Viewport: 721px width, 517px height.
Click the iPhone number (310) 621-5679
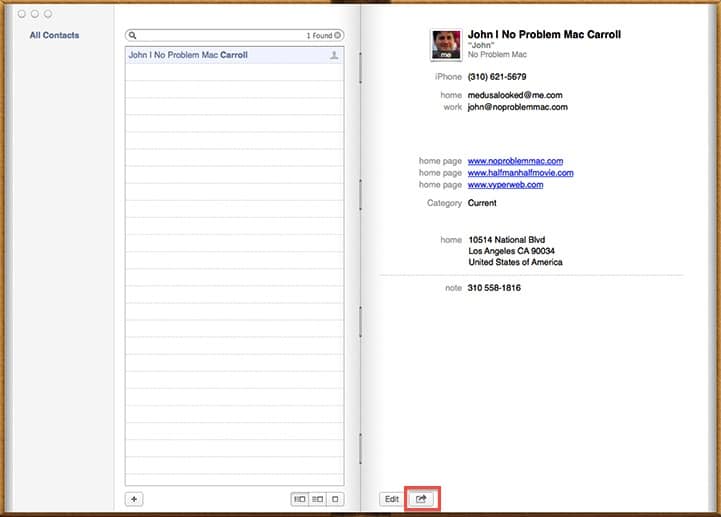click(497, 76)
